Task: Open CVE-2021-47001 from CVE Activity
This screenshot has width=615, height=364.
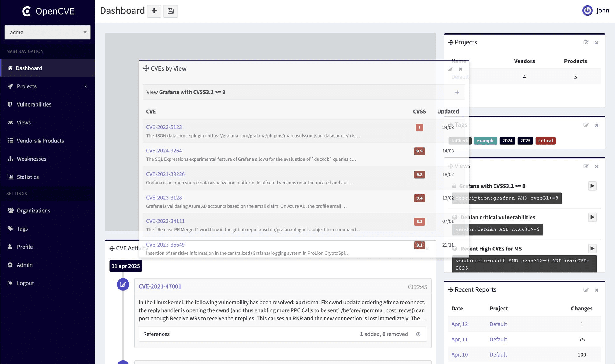Action: pyautogui.click(x=160, y=286)
